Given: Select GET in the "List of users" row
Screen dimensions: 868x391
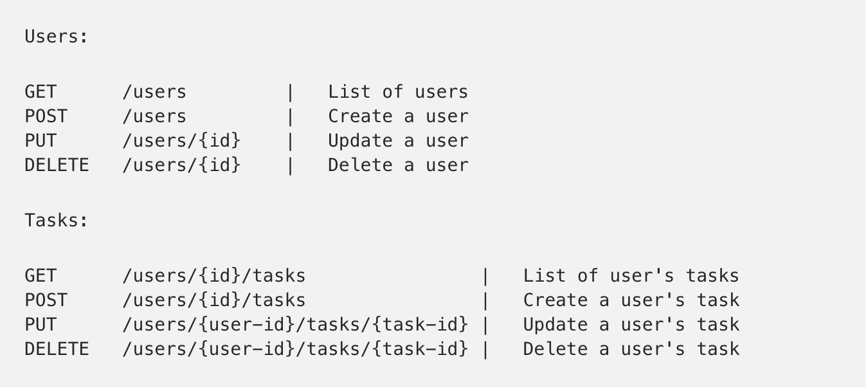Looking at the screenshot, I should click(x=41, y=92).
